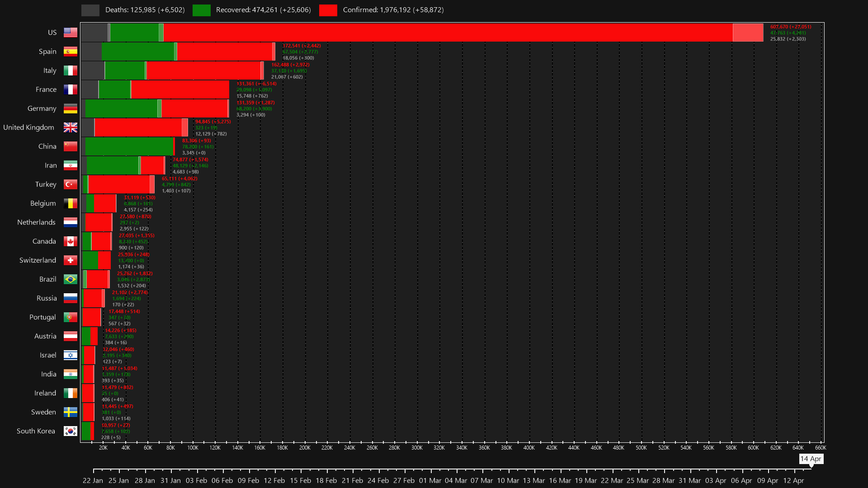The image size is (868, 488).
Task: Click the Deaths total legend text
Action: [145, 10]
